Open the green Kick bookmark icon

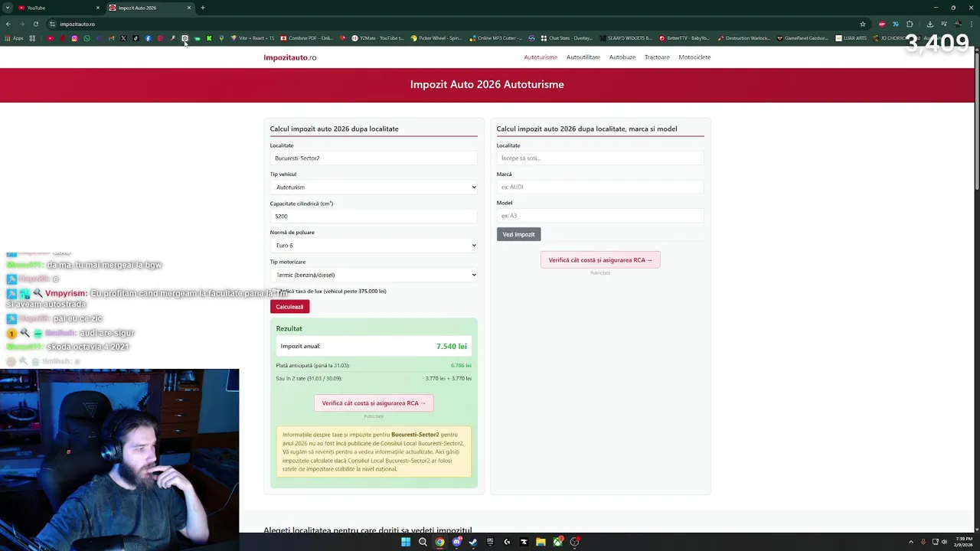pyautogui.click(x=209, y=38)
